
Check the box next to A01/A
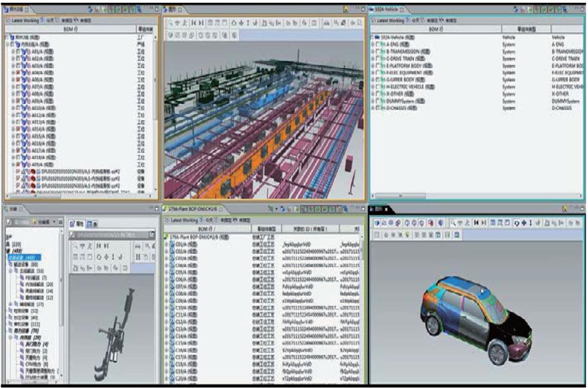coord(19,51)
